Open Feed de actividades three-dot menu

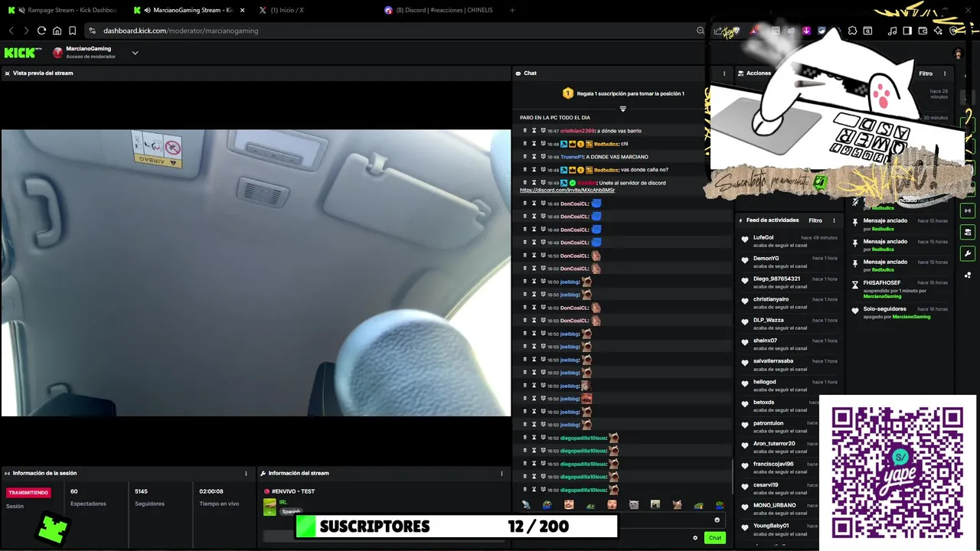834,220
